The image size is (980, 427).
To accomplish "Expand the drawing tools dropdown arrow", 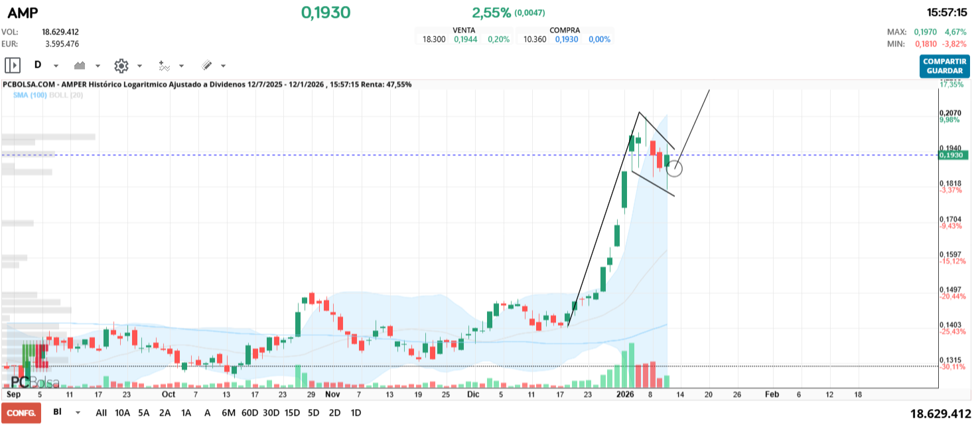I will click(223, 66).
